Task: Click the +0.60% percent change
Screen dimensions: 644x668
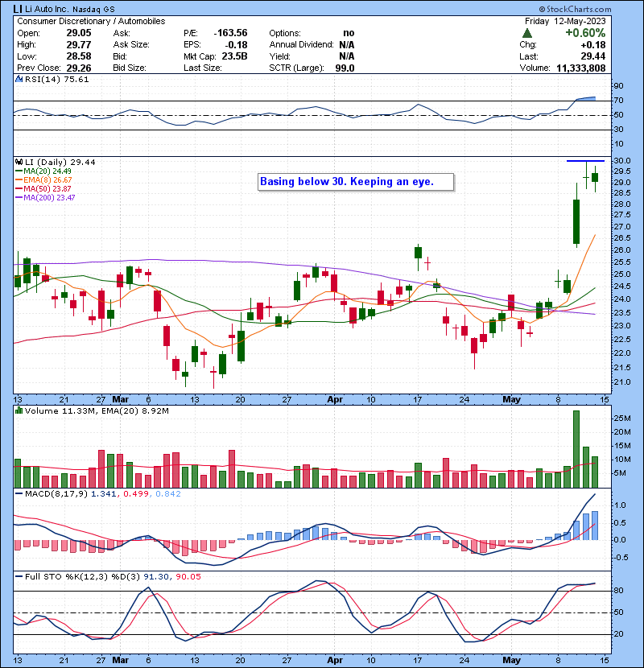Action: coord(585,33)
